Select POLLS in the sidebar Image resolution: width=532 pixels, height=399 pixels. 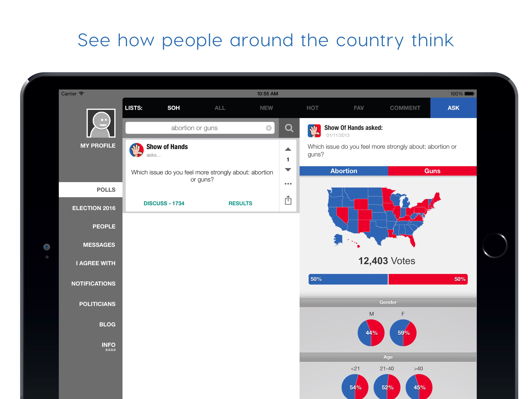coord(91,190)
